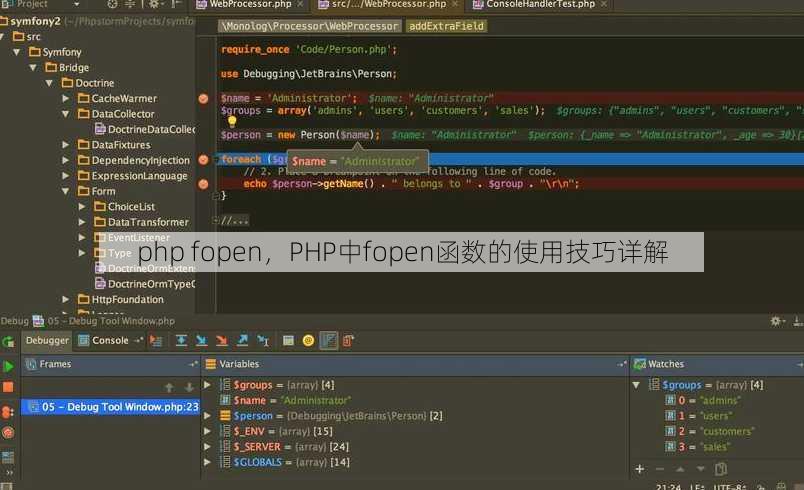Click next frame down arrow in Frames
Viewport: 804px width, 490px height.
pyautogui.click(x=189, y=387)
